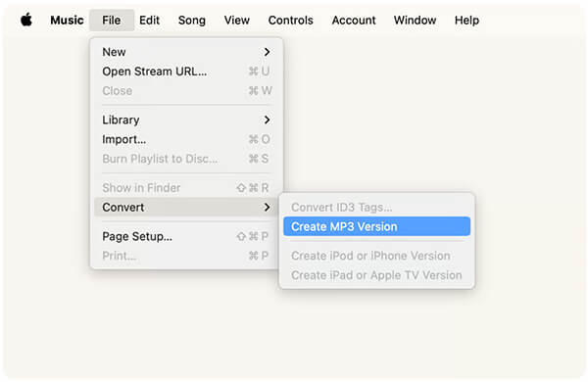Select Import… from File menu

tap(186, 139)
